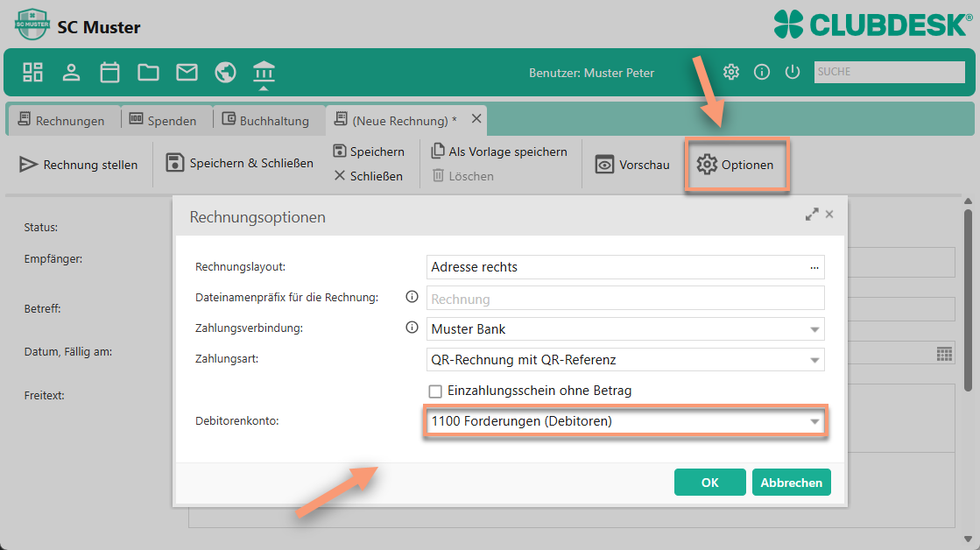980x550 pixels.
Task: Open settings gear in top bar
Action: 731,72
